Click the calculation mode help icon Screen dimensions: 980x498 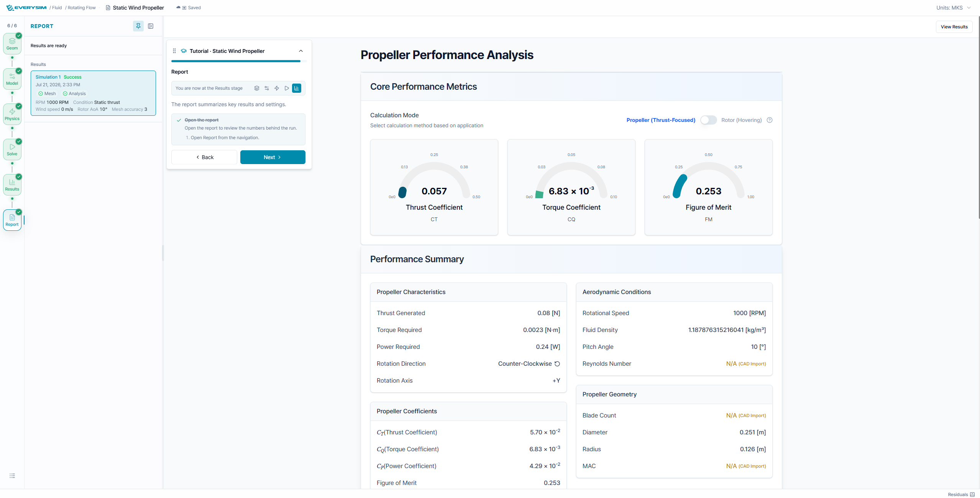pos(770,120)
